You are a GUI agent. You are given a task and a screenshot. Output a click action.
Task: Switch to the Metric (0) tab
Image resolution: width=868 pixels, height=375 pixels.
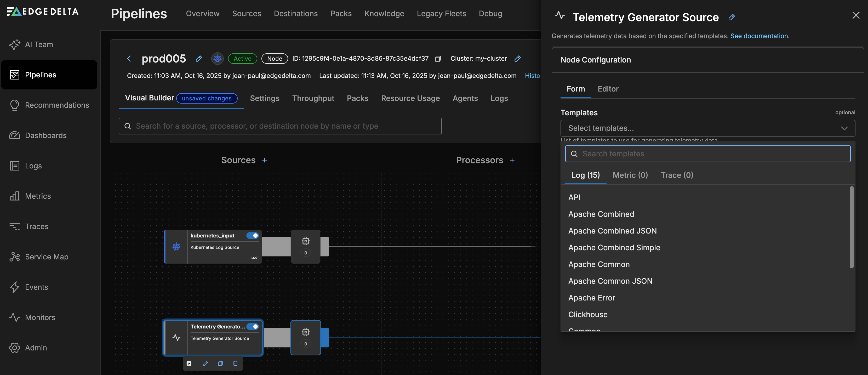coord(630,175)
